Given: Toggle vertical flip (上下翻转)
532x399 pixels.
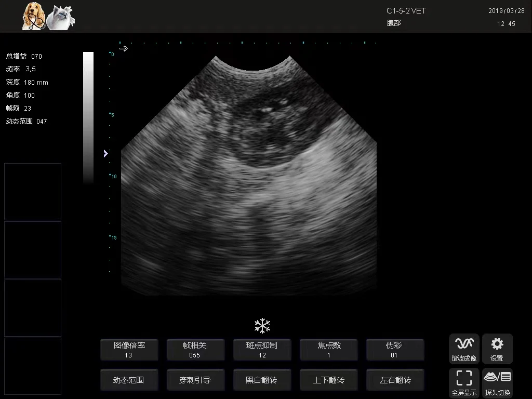Looking at the screenshot, I should (328, 380).
